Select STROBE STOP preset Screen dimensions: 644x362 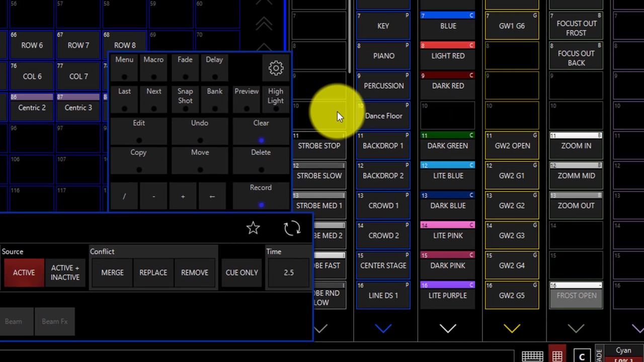point(319,146)
